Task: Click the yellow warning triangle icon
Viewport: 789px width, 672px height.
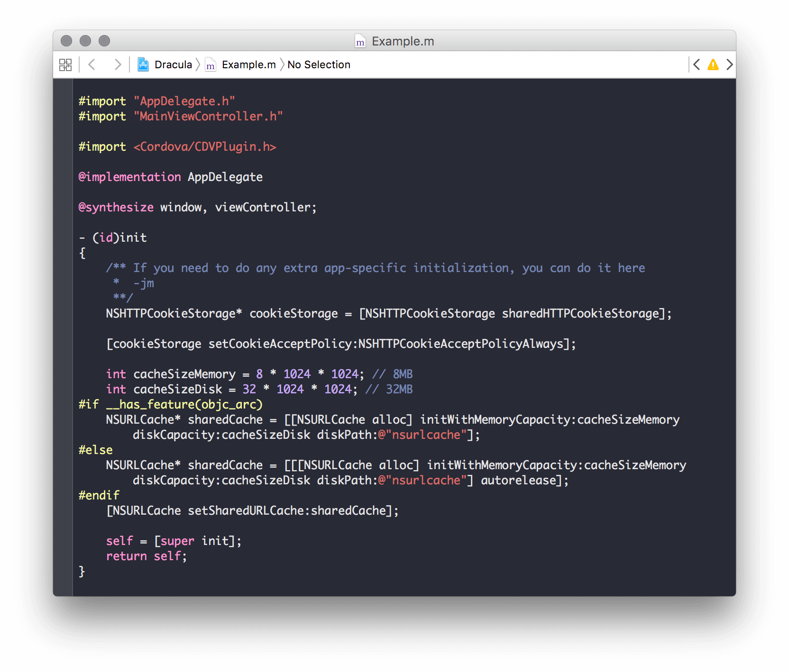Action: (x=713, y=64)
